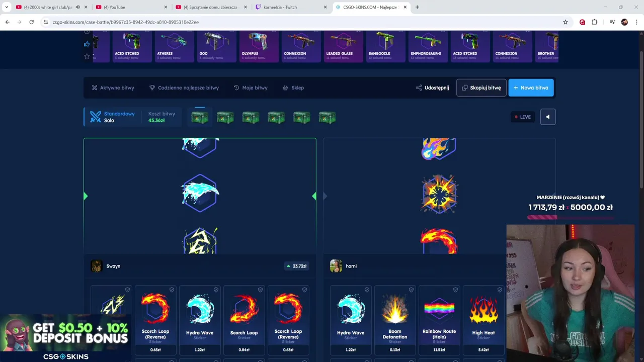Toggle the LIVE indicator button
This screenshot has width=644, height=362.
coord(523,117)
